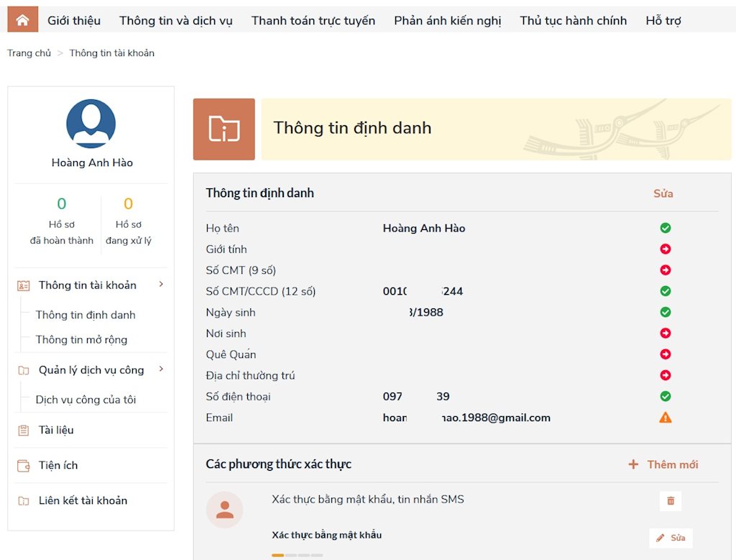The height and width of the screenshot is (560, 736).
Task: Click user name Hoàng Anh Hào under avatar
Action: 92,163
